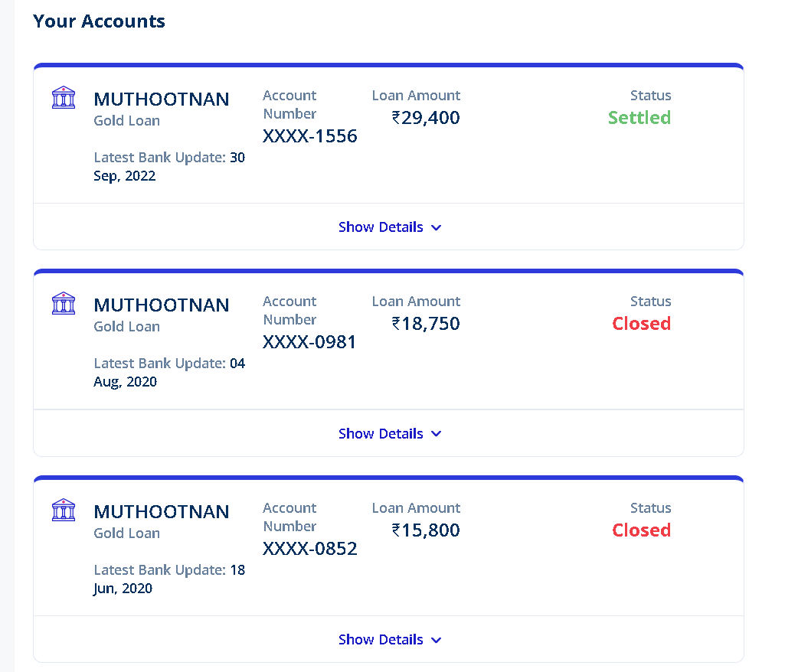Open Show Details for the ₹15,800 loan
Viewport: 785px width, 672px height.
click(x=381, y=640)
